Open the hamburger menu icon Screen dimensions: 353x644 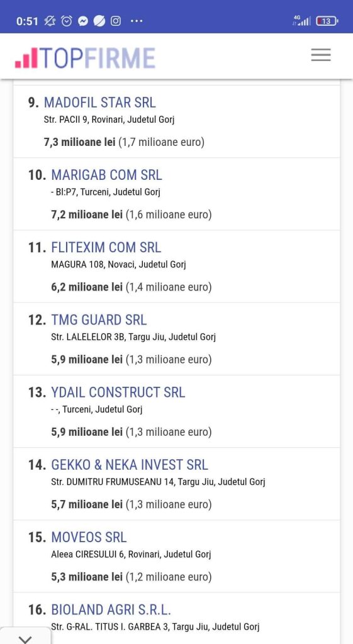320,55
